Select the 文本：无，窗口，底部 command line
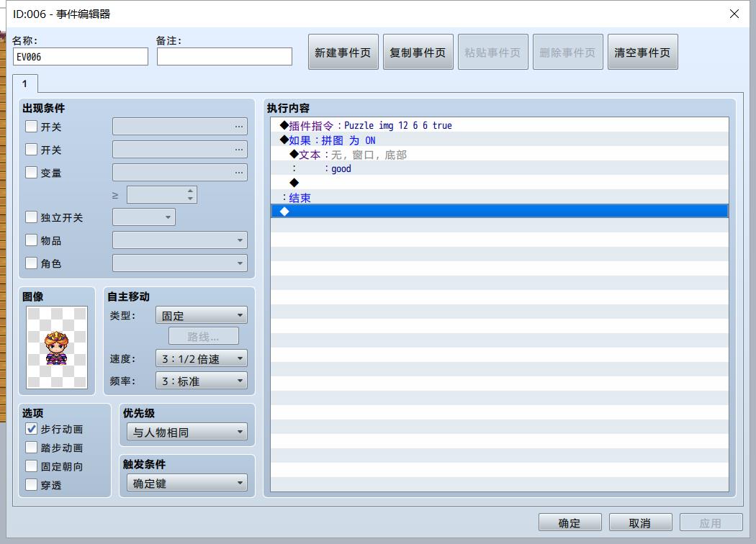The height and width of the screenshot is (544, 756). [500, 155]
